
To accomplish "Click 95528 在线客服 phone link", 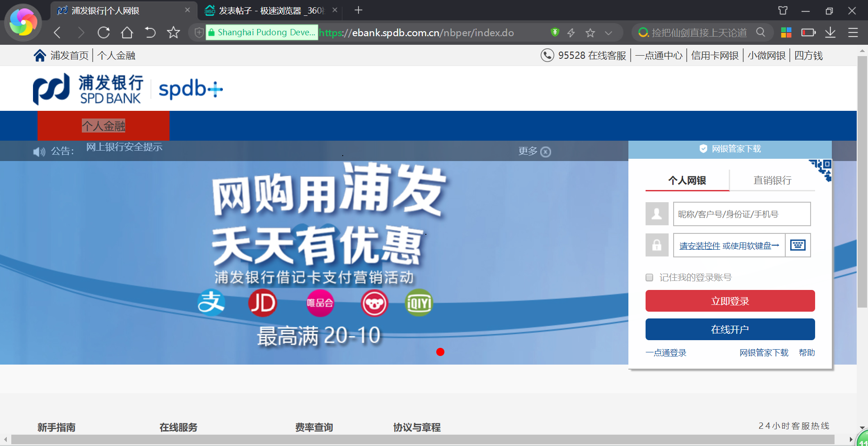I will coord(583,56).
